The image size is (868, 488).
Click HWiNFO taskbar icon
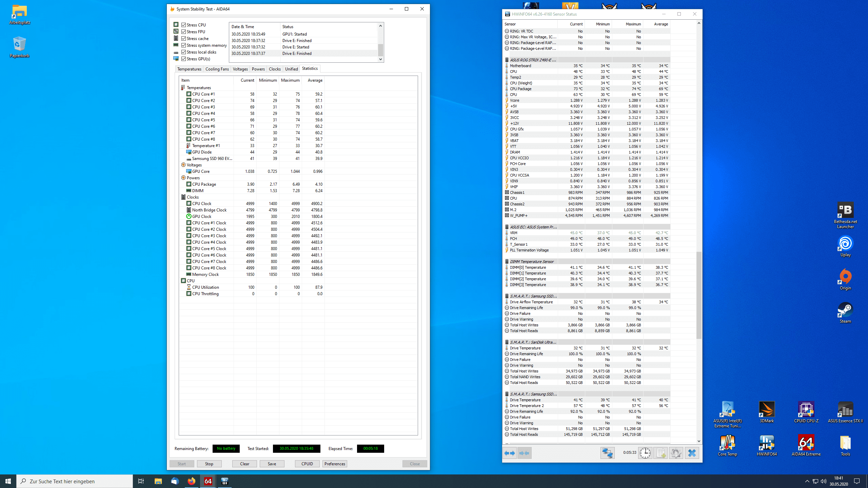click(224, 481)
